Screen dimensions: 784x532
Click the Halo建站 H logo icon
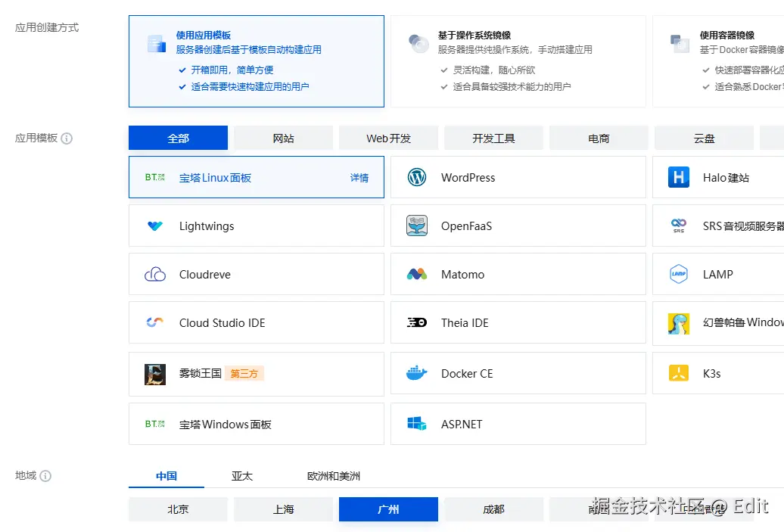pyautogui.click(x=679, y=178)
